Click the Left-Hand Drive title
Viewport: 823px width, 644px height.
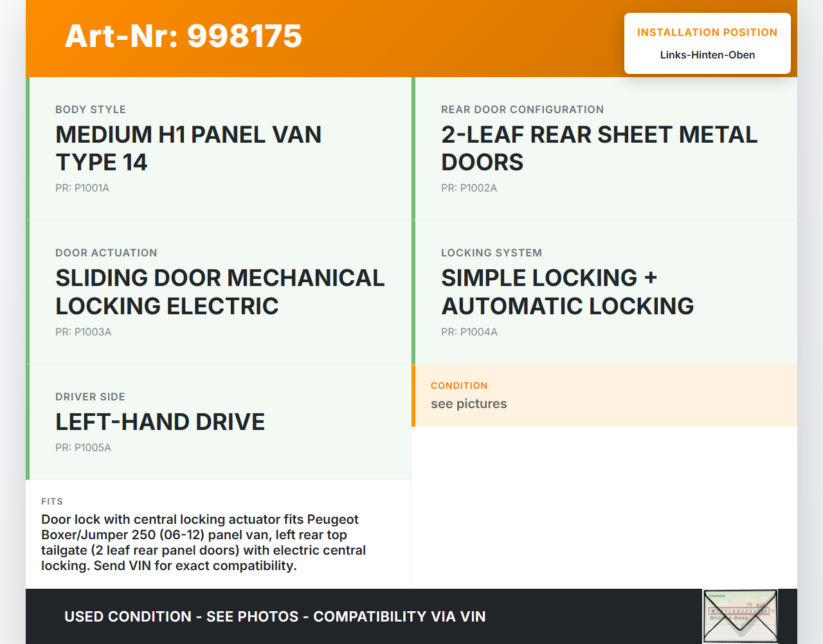[160, 422]
